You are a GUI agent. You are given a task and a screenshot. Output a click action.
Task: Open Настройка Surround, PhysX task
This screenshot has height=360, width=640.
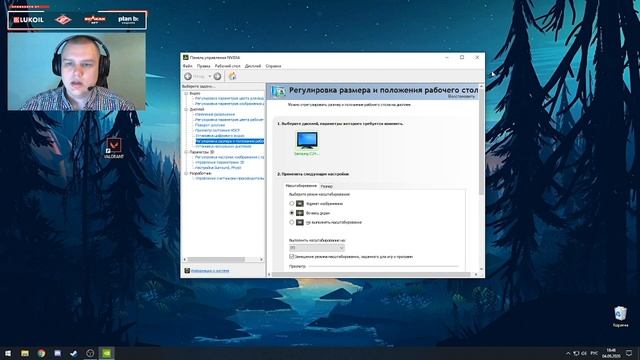(x=218, y=168)
